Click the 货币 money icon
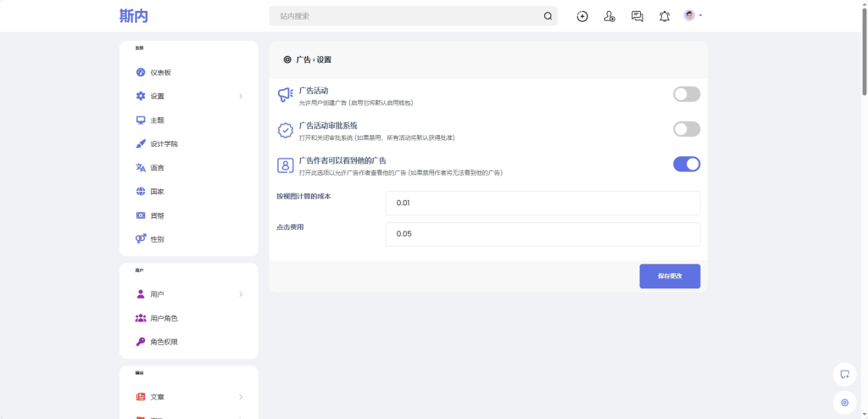 click(x=141, y=215)
